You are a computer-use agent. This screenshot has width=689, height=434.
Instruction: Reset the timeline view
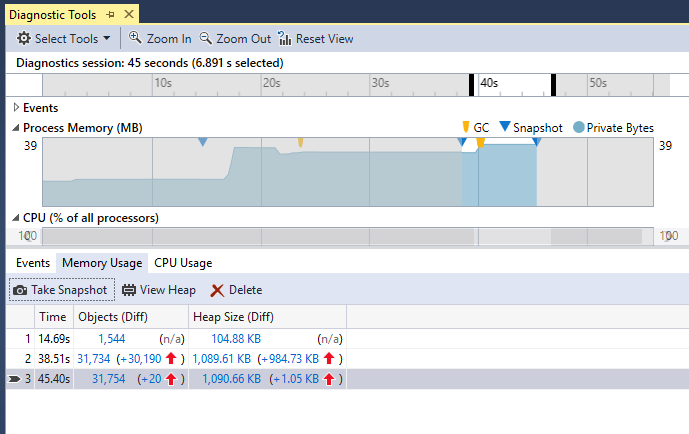(x=316, y=39)
